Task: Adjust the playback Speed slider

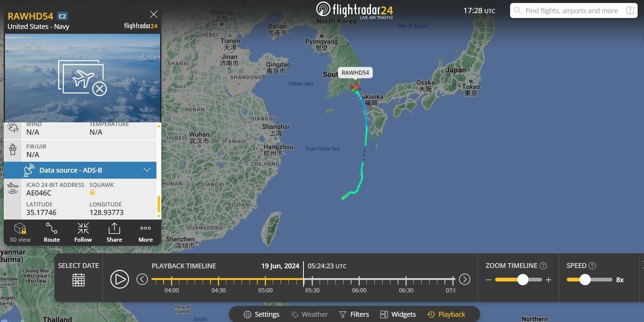Action: (x=585, y=280)
